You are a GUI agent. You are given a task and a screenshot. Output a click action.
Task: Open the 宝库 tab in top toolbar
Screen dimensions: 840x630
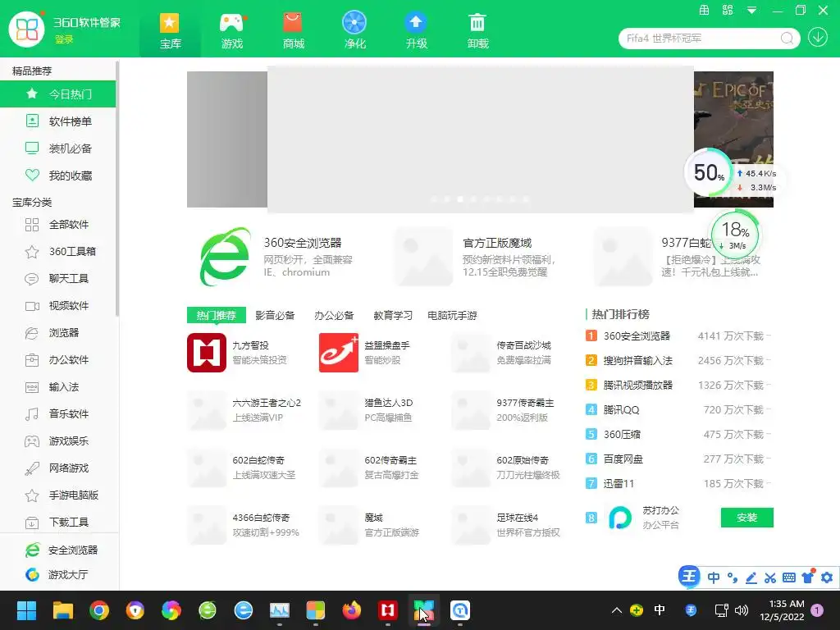pos(170,30)
